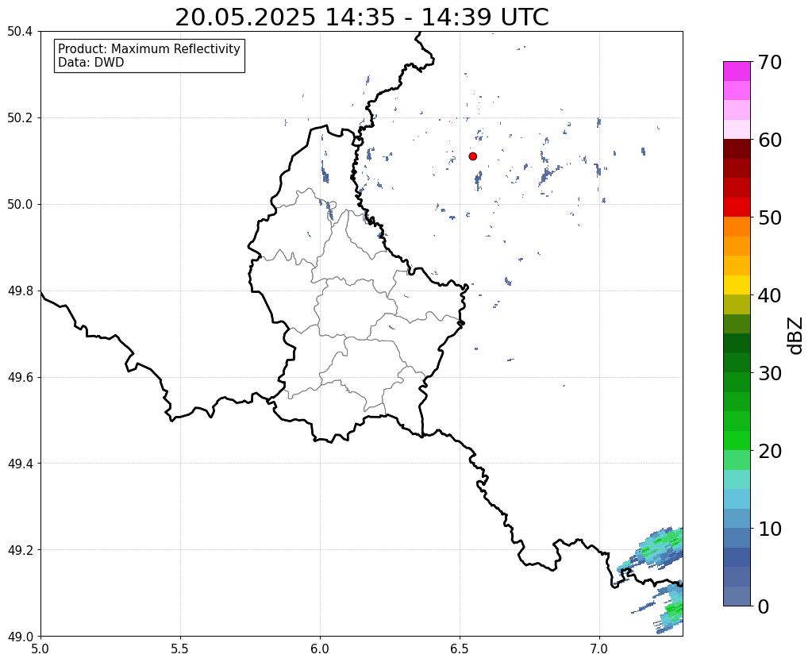Image resolution: width=812 pixels, height=662 pixels.
Task: Click the latitude axis label '49.8'
Action: click(x=20, y=291)
